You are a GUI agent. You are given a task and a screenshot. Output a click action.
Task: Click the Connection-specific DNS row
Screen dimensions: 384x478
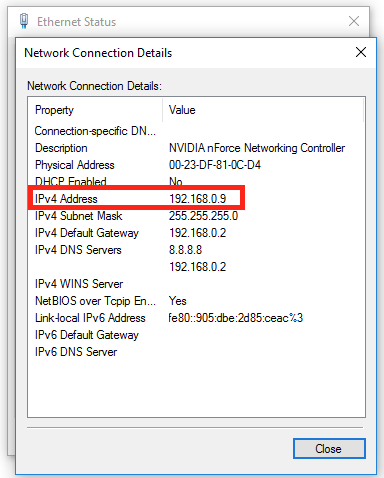[x=197, y=131]
